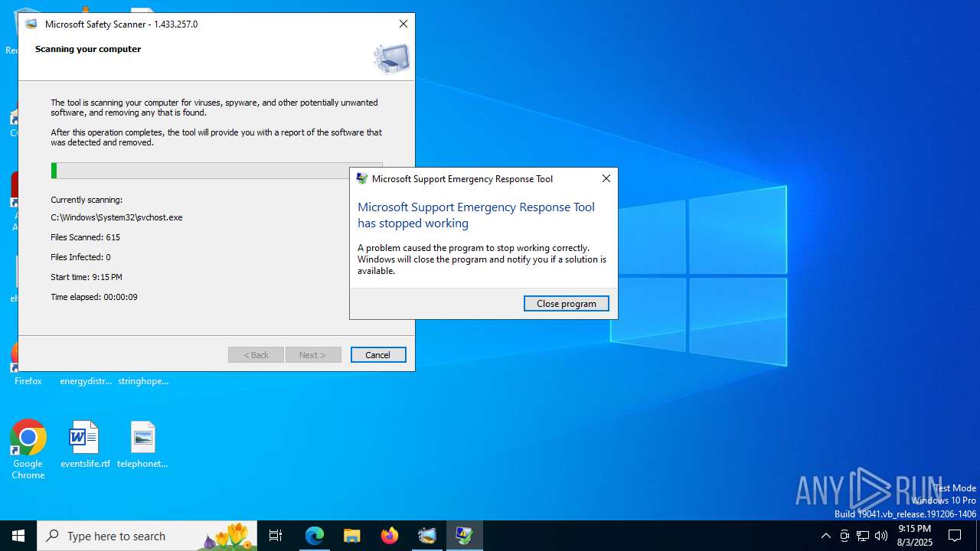Select the Firefox desktop shortcut label
This screenshot has width=980, height=551.
pos(28,381)
